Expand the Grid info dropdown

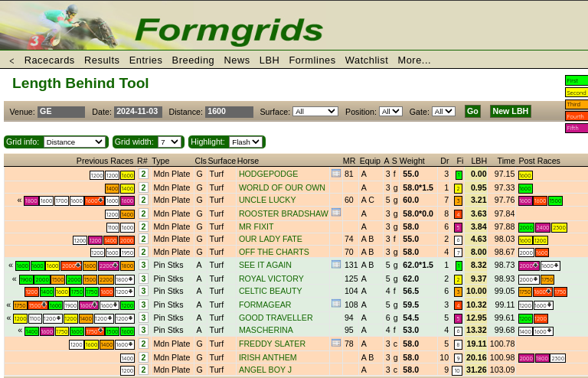[74, 142]
